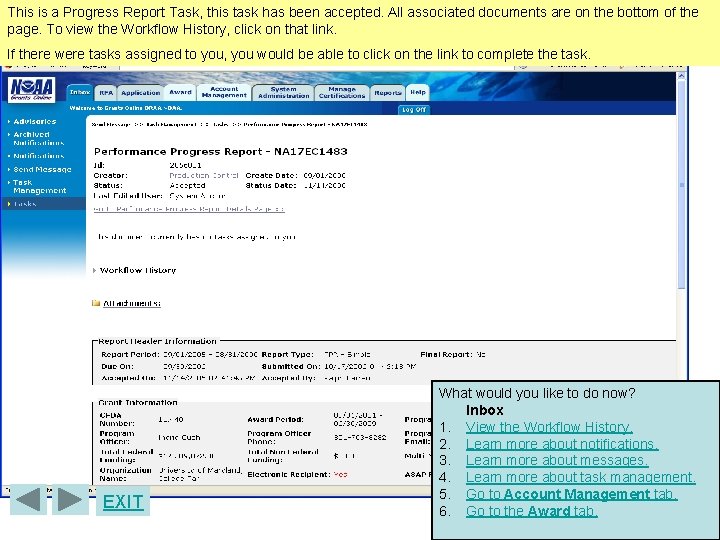Switch to System Administration tab
The height and width of the screenshot is (540, 720).
pos(283,92)
